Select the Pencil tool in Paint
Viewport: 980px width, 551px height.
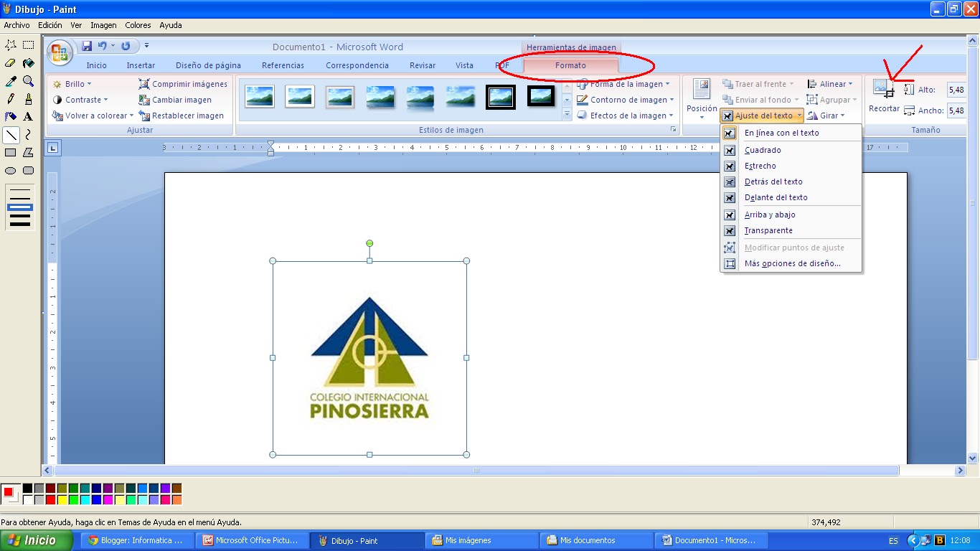(11, 99)
